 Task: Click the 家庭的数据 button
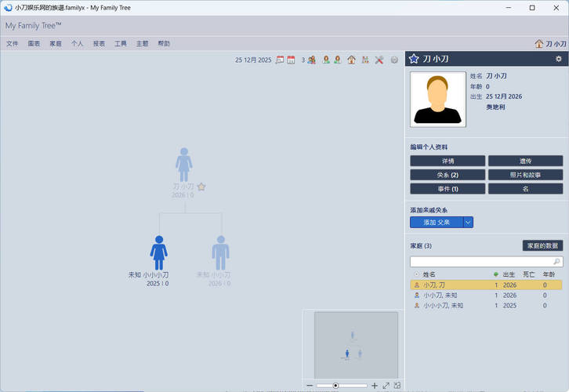[542, 245]
